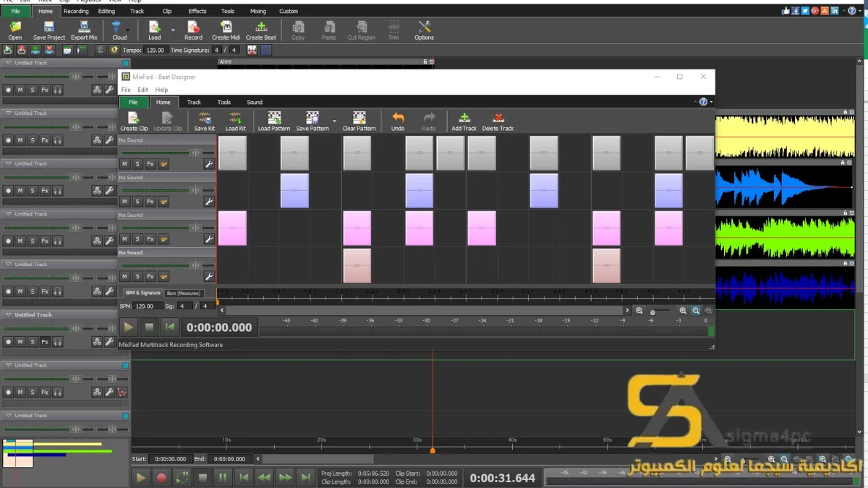Click Record in the main Home ribbon

[193, 30]
